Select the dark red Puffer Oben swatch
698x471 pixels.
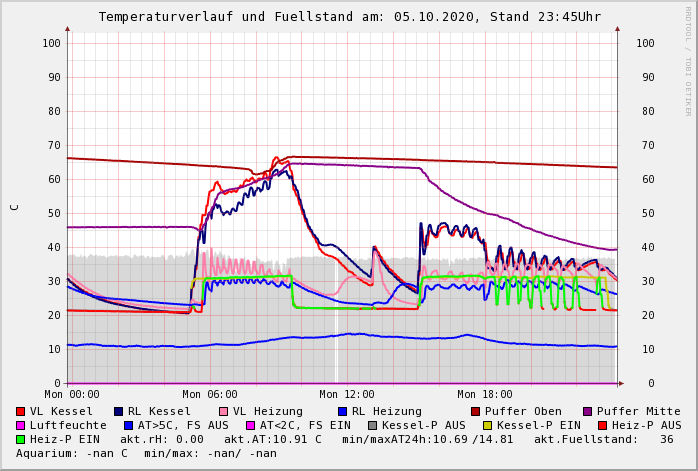click(x=476, y=411)
